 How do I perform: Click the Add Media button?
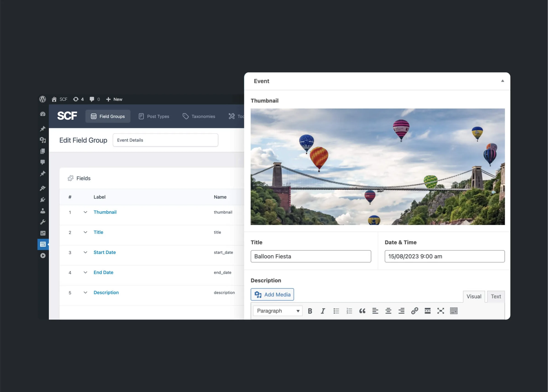[272, 295]
